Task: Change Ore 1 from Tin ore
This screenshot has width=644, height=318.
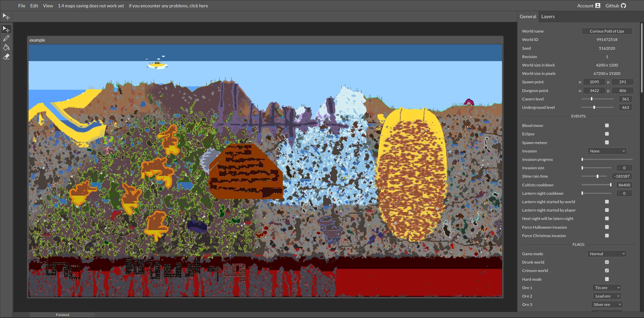Action: (606, 287)
